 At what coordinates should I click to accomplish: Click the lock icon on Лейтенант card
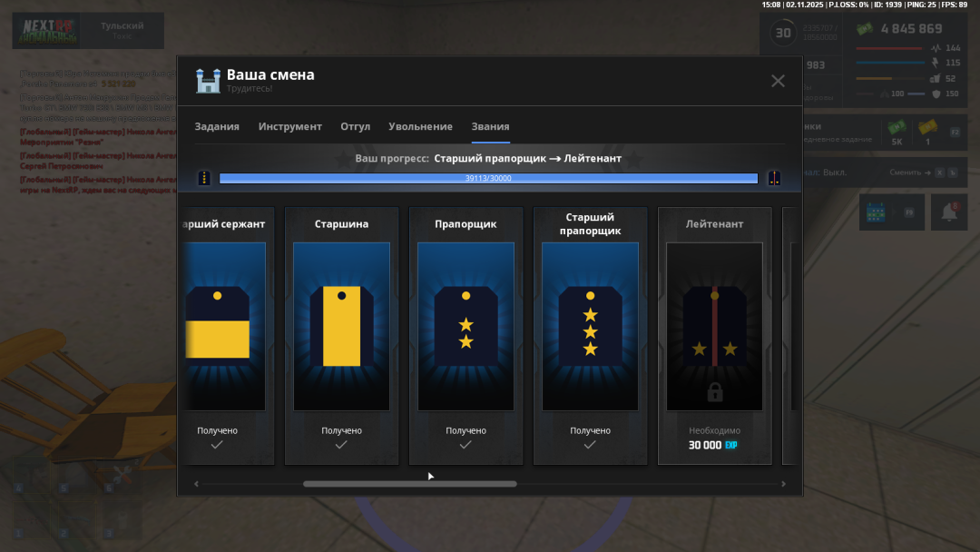[714, 392]
